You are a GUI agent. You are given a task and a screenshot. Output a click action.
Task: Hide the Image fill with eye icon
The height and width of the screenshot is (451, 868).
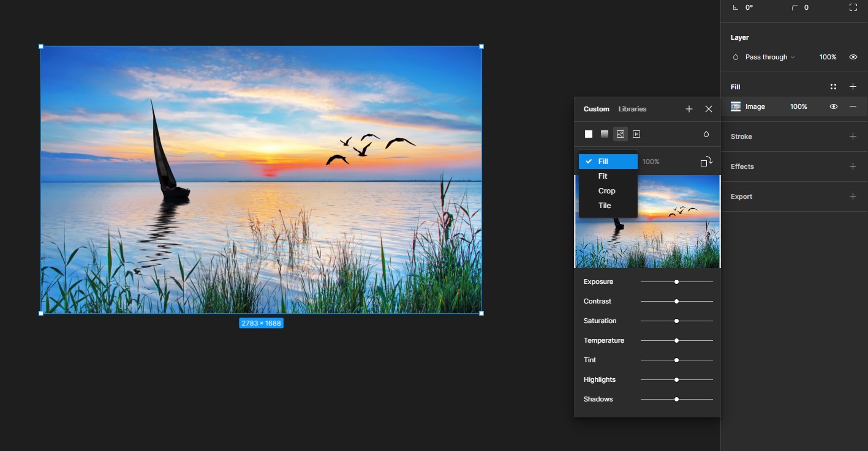[x=833, y=106]
